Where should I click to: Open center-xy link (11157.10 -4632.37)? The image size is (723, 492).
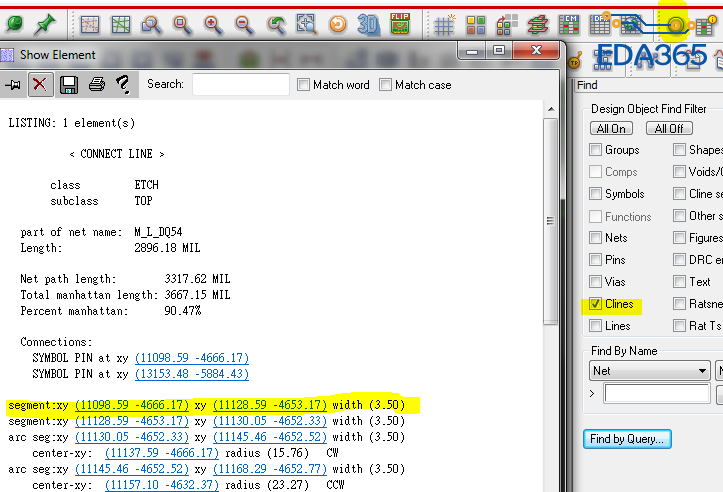[162, 485]
